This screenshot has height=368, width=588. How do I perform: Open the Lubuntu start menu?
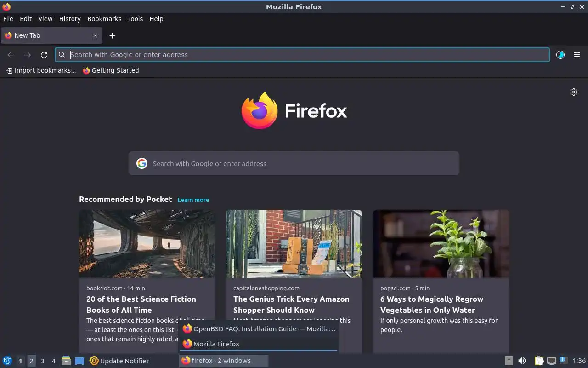[7, 361]
